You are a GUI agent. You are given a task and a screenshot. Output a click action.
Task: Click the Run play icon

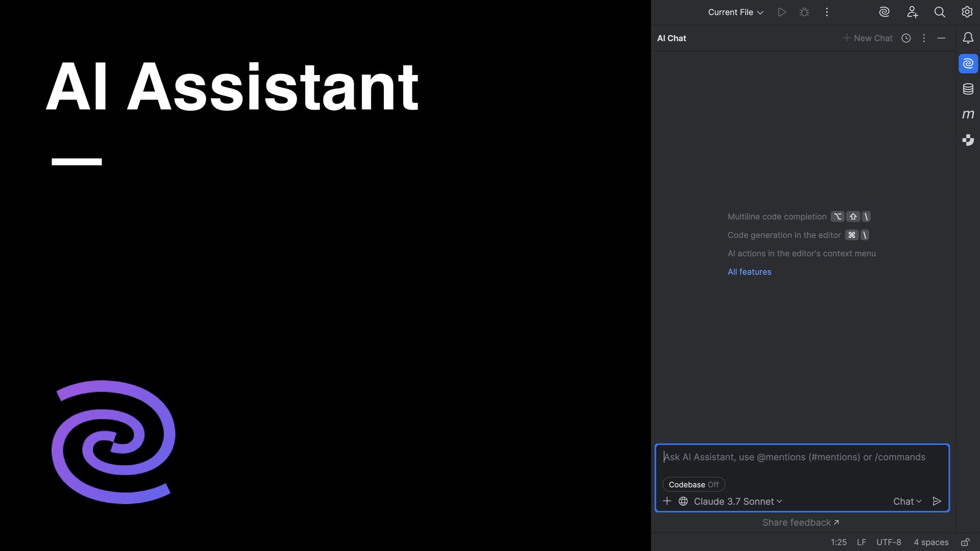pos(781,12)
